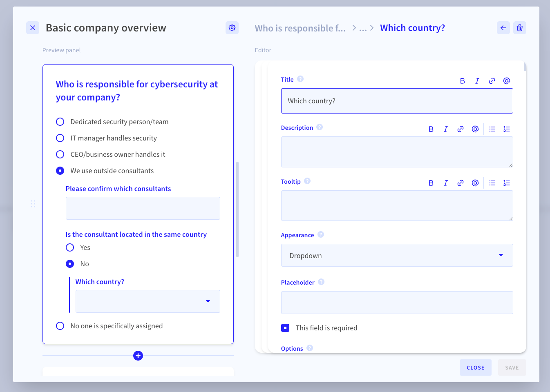Select the Which country breadcrumb item
The image size is (550, 392).
(412, 27)
